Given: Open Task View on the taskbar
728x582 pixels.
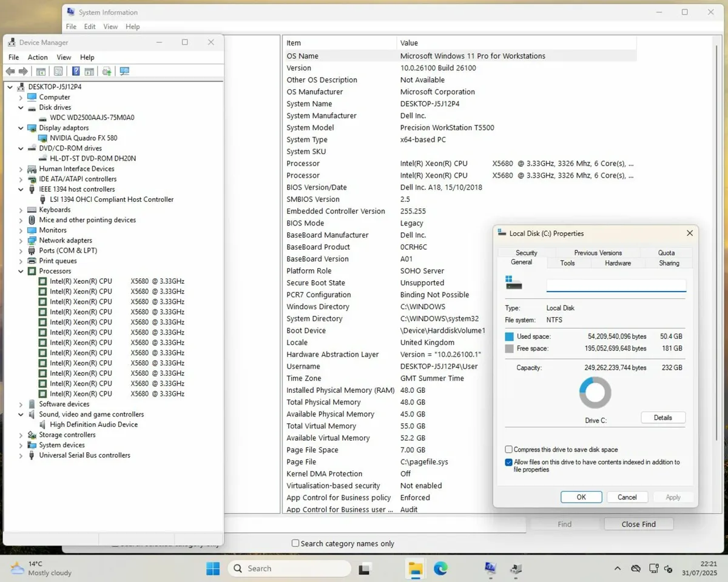Looking at the screenshot, I should click(x=365, y=569).
